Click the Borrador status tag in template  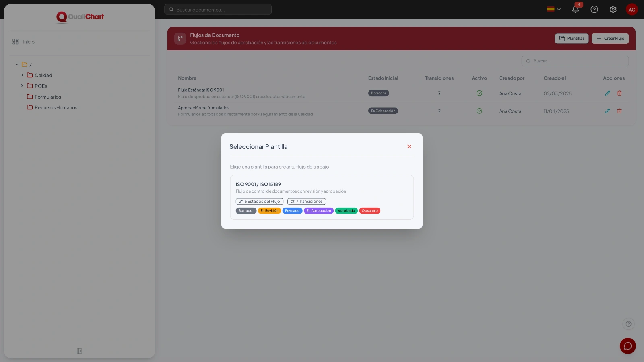(246, 211)
